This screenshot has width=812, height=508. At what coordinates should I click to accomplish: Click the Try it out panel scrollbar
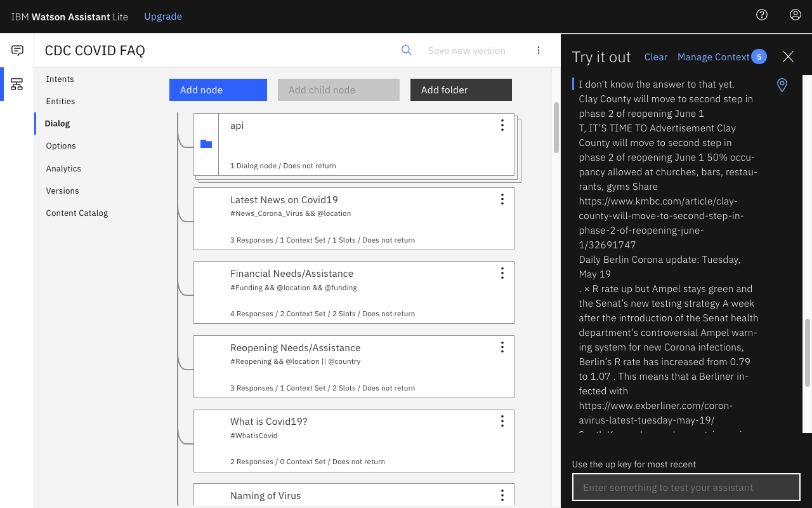click(808, 352)
